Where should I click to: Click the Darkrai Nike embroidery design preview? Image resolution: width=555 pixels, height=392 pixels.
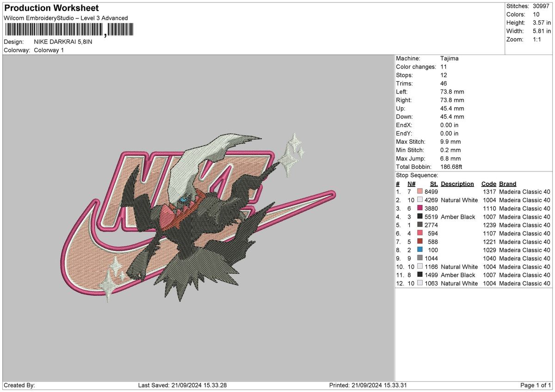(199, 217)
